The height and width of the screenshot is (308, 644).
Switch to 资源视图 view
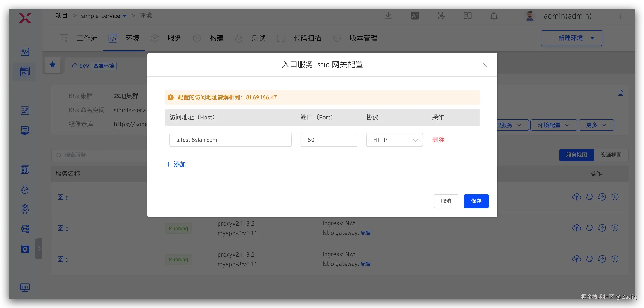tap(611, 155)
